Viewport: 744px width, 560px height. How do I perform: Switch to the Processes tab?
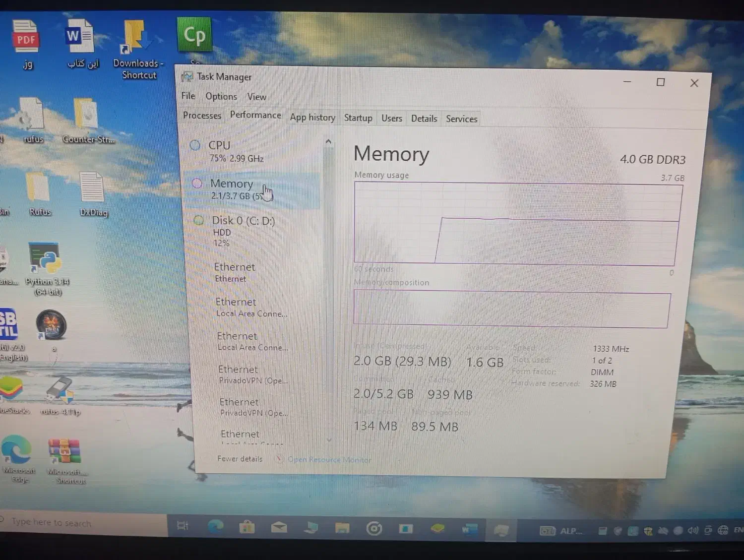click(202, 116)
